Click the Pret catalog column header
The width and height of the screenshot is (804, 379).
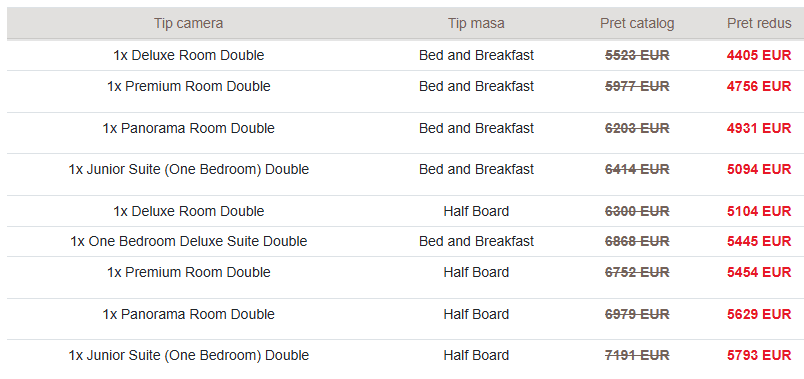coord(637,24)
